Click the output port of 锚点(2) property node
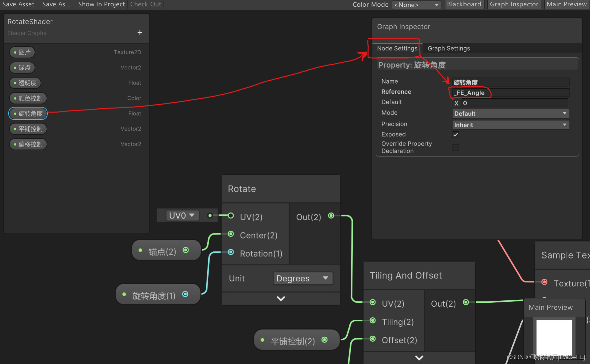 (x=186, y=250)
